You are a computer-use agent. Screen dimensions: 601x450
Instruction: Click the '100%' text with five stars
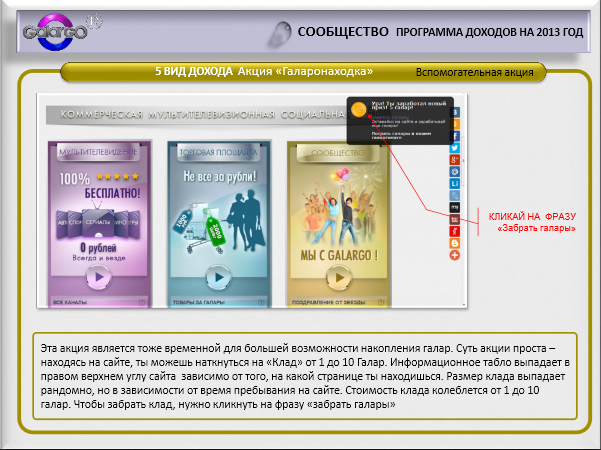tap(99, 178)
